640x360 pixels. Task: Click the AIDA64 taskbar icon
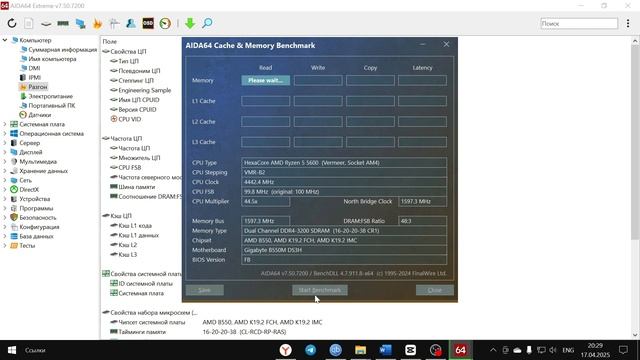[x=460, y=350]
